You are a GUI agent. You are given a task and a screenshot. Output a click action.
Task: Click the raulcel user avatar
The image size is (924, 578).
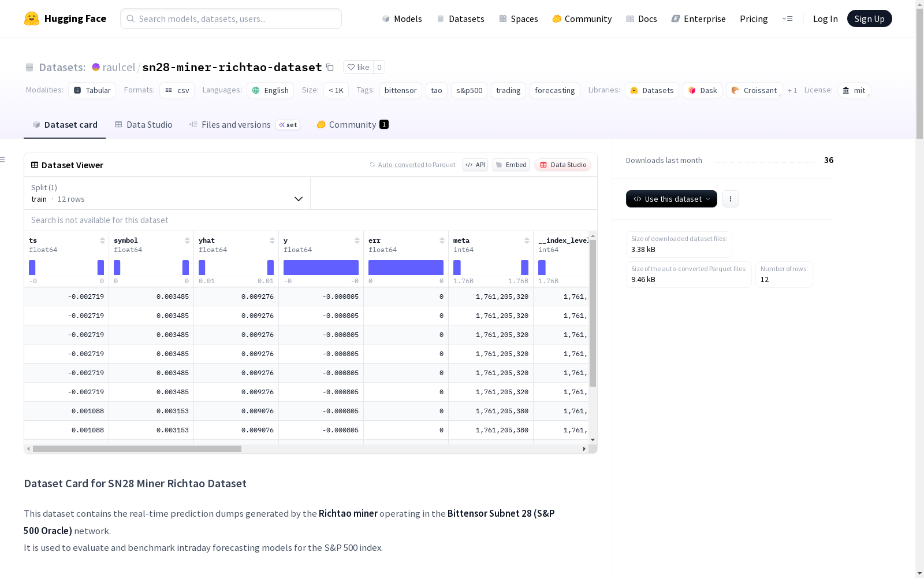[x=96, y=67]
